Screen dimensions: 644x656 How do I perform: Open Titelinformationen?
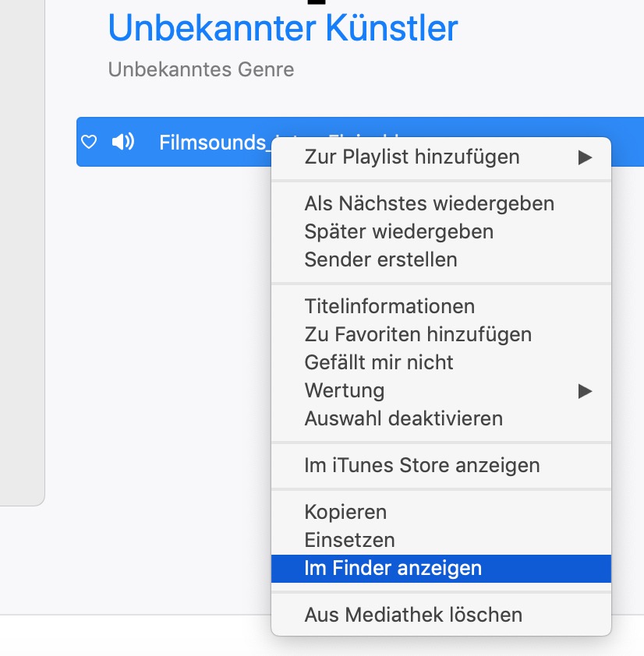point(389,306)
